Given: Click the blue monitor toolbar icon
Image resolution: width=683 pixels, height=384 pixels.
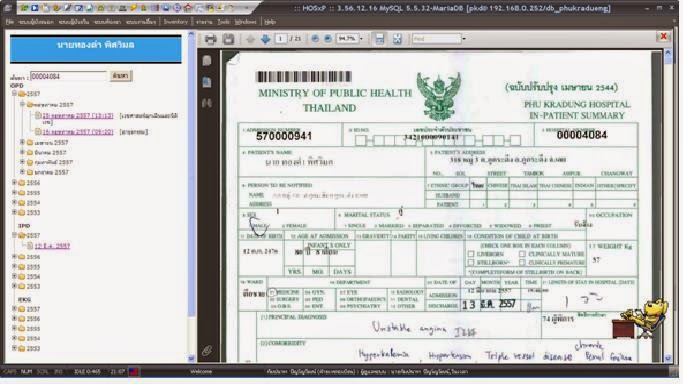Looking at the screenshot, I should point(166,8).
